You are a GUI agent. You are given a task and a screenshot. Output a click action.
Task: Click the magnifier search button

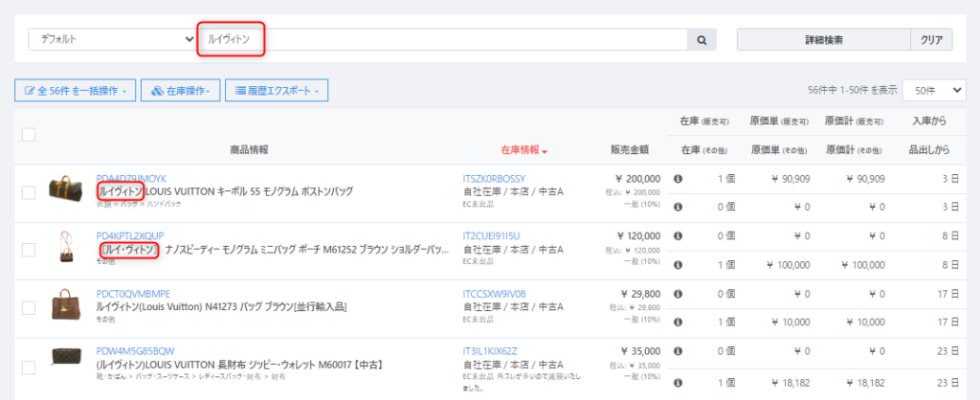click(x=702, y=40)
